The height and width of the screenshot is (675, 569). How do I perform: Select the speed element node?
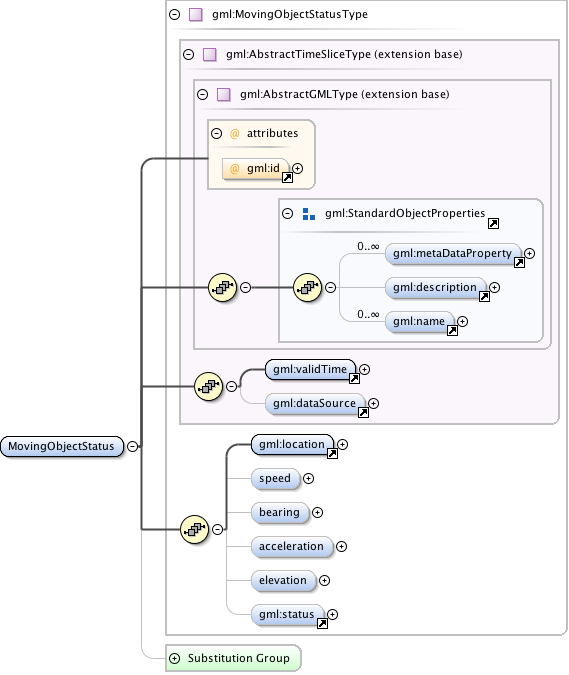click(275, 478)
